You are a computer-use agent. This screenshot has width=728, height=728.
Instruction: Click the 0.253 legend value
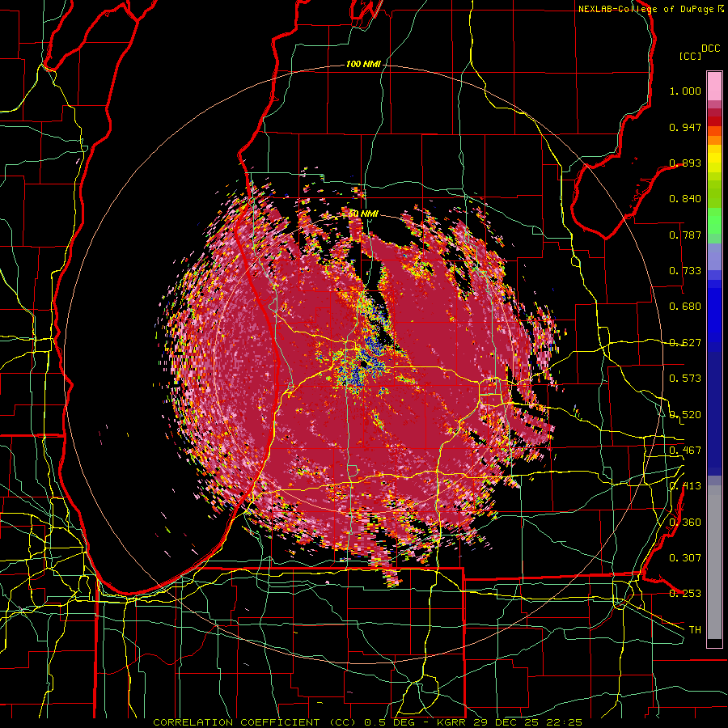coord(685,594)
